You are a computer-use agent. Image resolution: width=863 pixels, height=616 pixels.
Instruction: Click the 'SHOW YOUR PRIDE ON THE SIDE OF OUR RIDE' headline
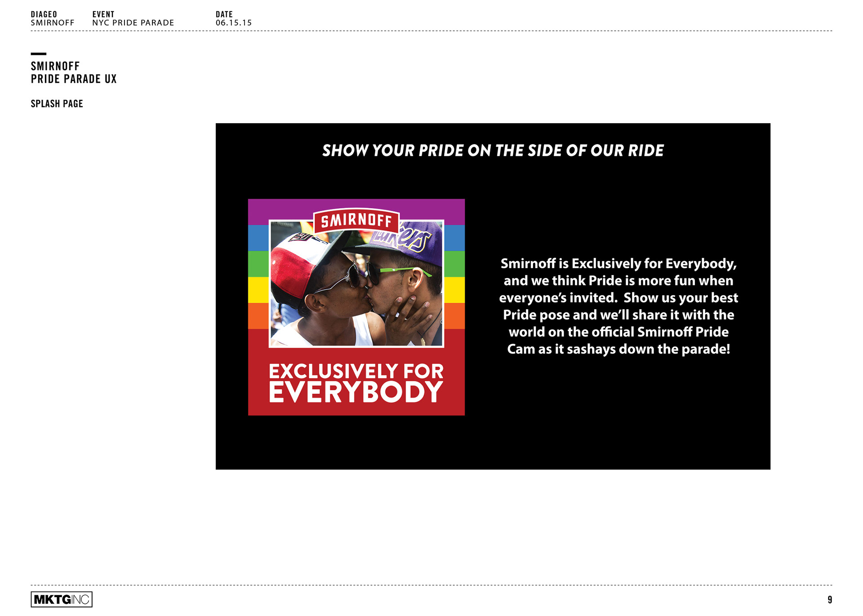[x=493, y=151]
